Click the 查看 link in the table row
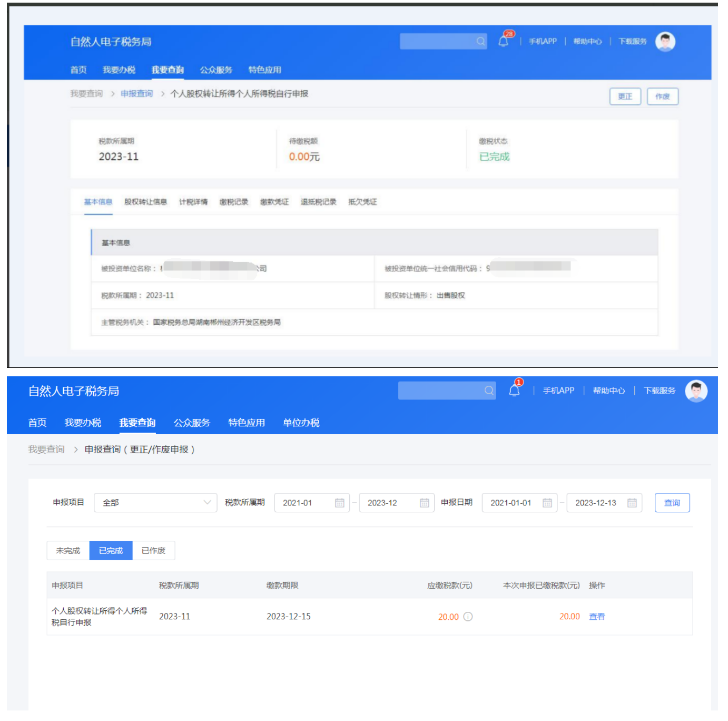Screen dimensions: 728x721 click(597, 617)
